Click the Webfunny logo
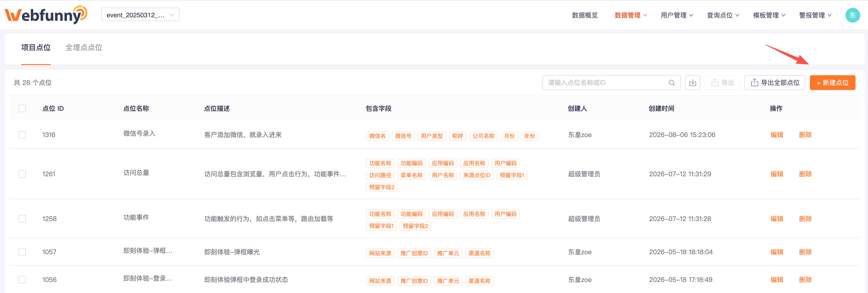The width and height of the screenshot is (868, 293). coord(46,15)
